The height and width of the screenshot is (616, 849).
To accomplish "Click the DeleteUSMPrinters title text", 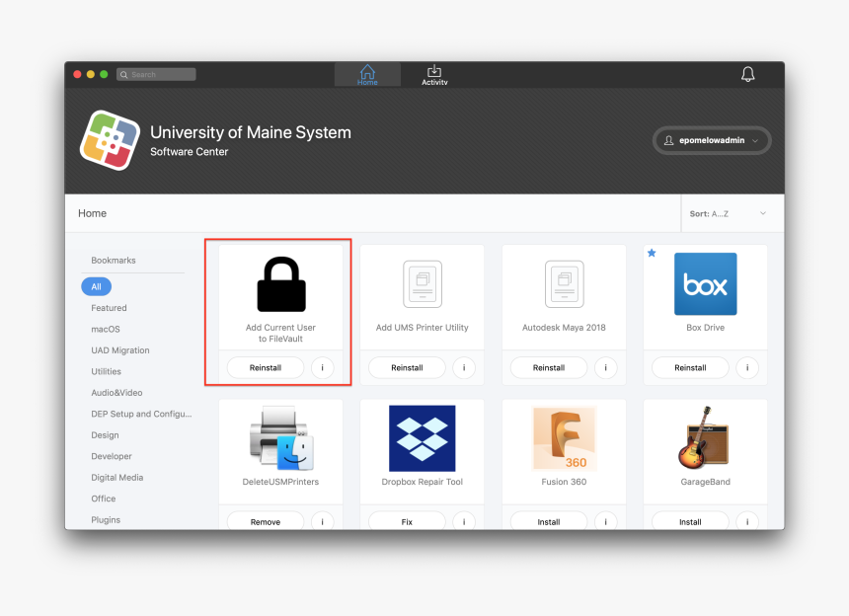I will point(280,482).
